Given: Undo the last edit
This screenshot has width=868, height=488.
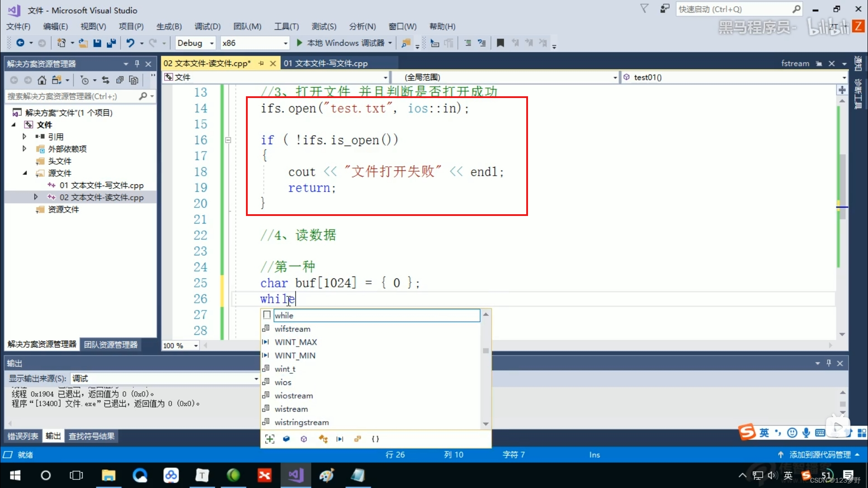Looking at the screenshot, I should click(x=130, y=43).
